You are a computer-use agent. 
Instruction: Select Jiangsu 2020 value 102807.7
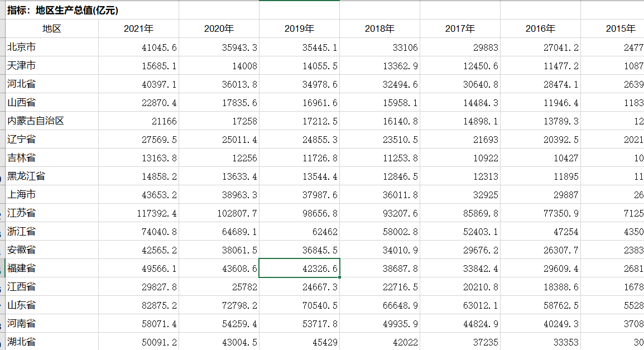point(219,213)
